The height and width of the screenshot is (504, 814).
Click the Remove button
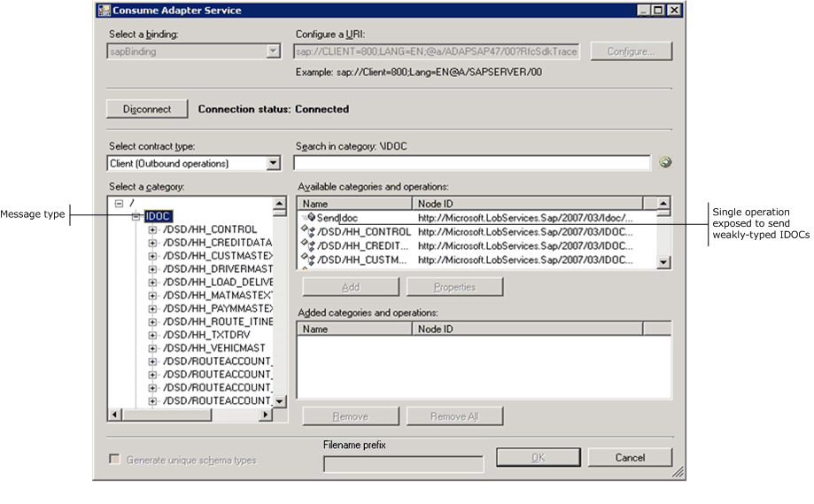(x=351, y=416)
